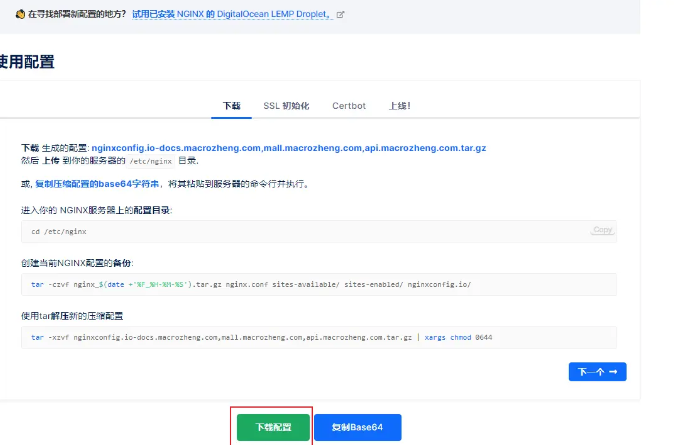Open the Certbot tab
The width and height of the screenshot is (686, 445).
point(349,106)
